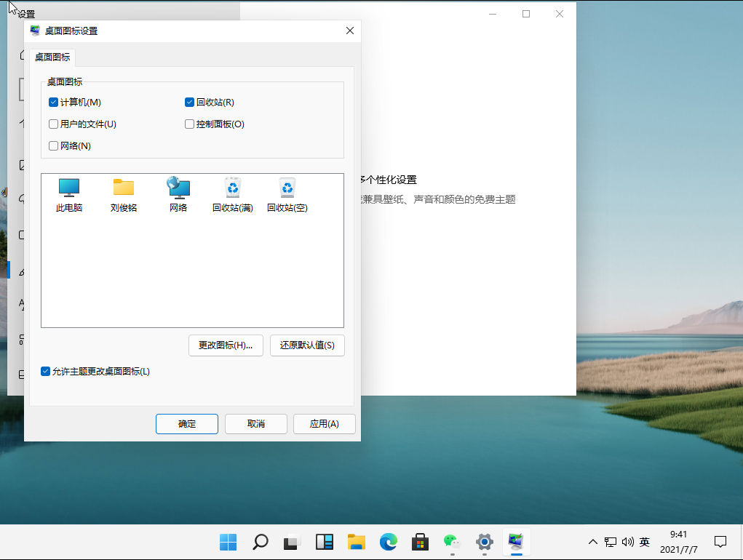Open Microsoft Store from the taskbar
Screen dimensions: 743x560
tap(420, 542)
